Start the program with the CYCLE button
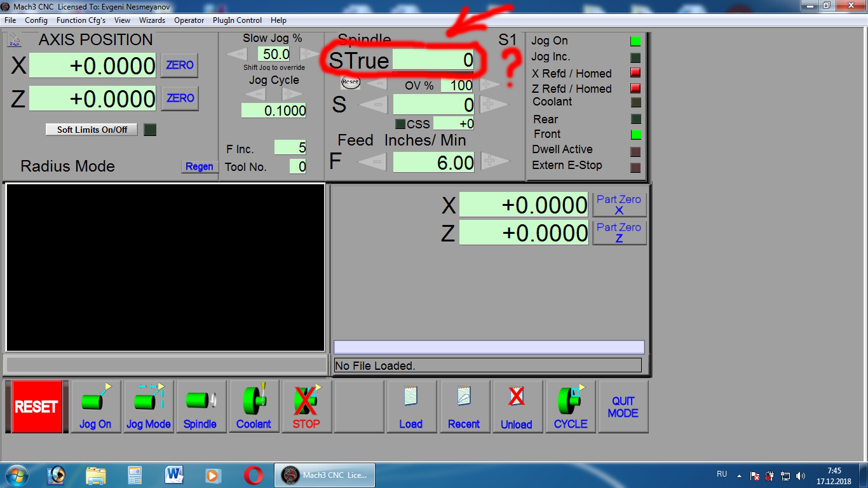This screenshot has height=488, width=868. click(x=570, y=407)
